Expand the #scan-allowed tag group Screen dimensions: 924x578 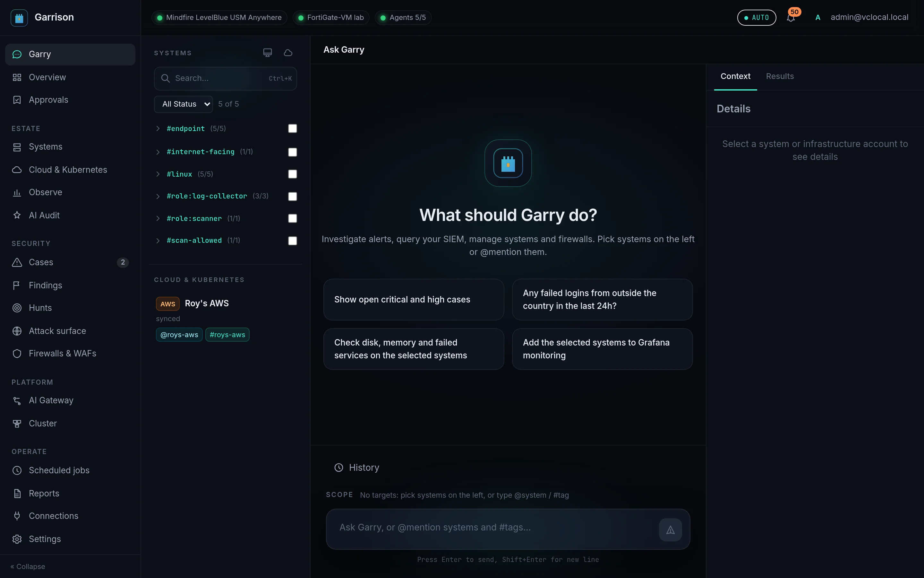click(x=158, y=241)
